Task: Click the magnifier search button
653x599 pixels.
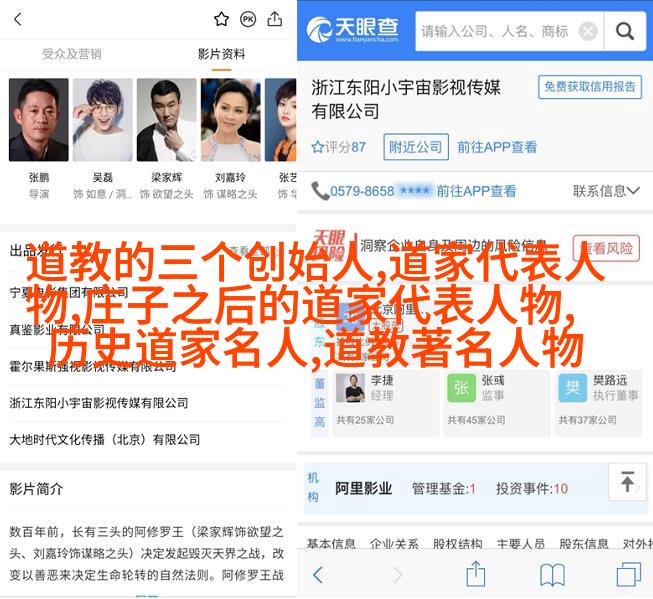Action: coord(625,31)
